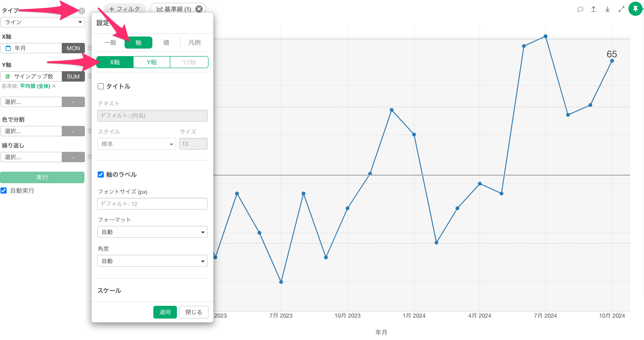Click the 閉じる button

point(194,312)
